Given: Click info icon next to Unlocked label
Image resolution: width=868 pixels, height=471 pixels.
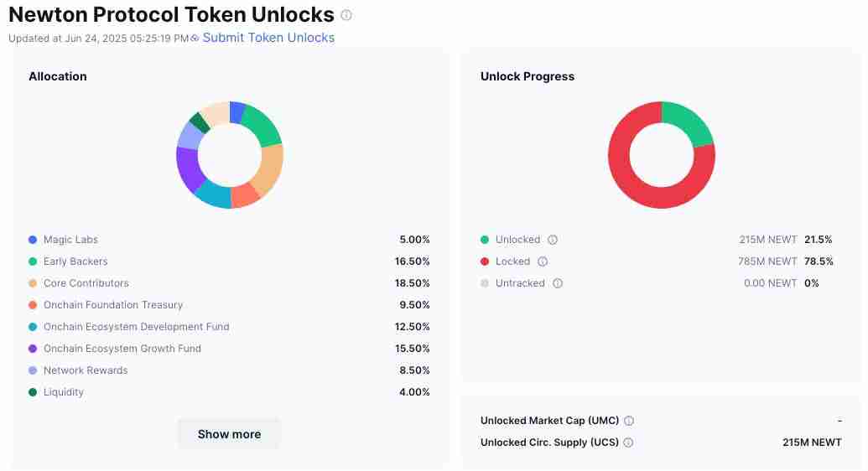Looking at the screenshot, I should tap(553, 240).
